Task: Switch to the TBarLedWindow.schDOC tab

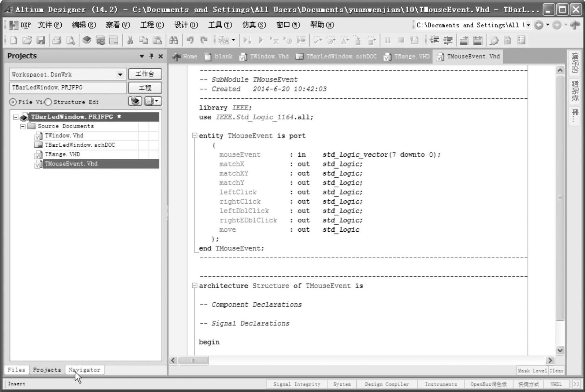Action: pos(336,57)
